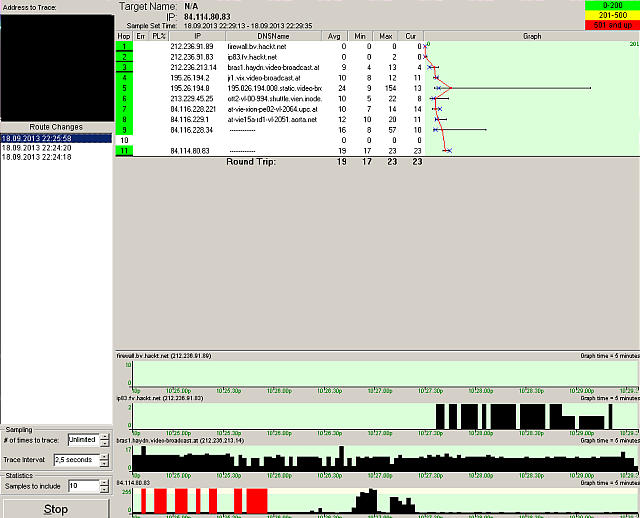The height and width of the screenshot is (518, 640).
Task: Click the Samples to include field
Action: [82, 486]
